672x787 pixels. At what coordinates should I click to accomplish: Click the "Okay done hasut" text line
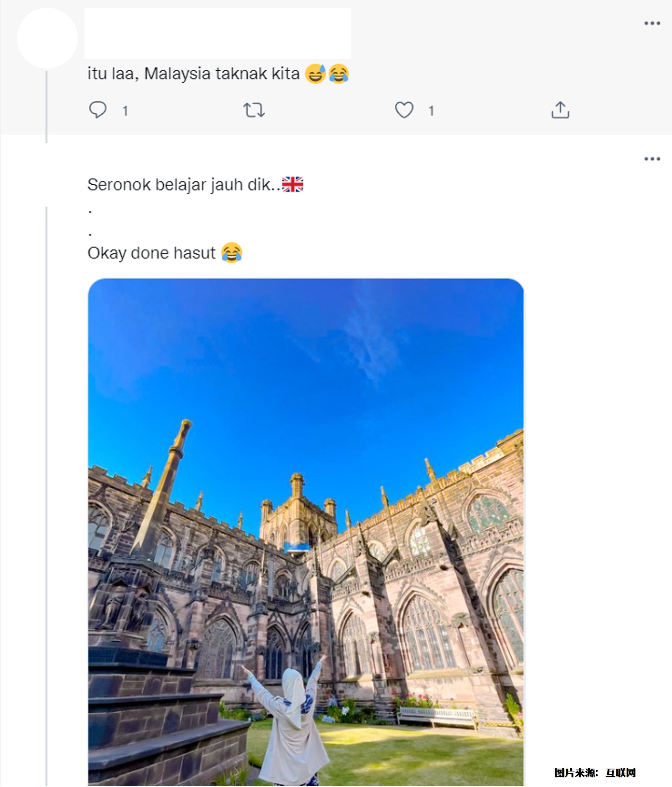pyautogui.click(x=151, y=253)
